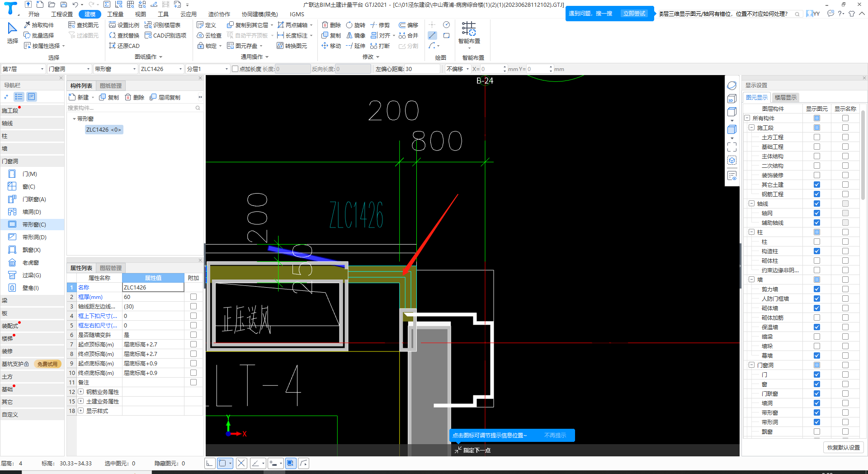Click 不再提示 link

pos(555,435)
